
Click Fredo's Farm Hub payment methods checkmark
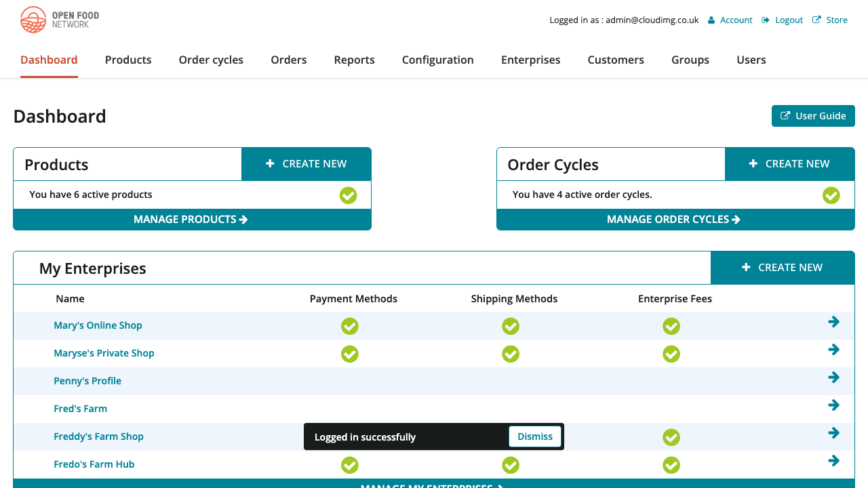pyautogui.click(x=349, y=465)
